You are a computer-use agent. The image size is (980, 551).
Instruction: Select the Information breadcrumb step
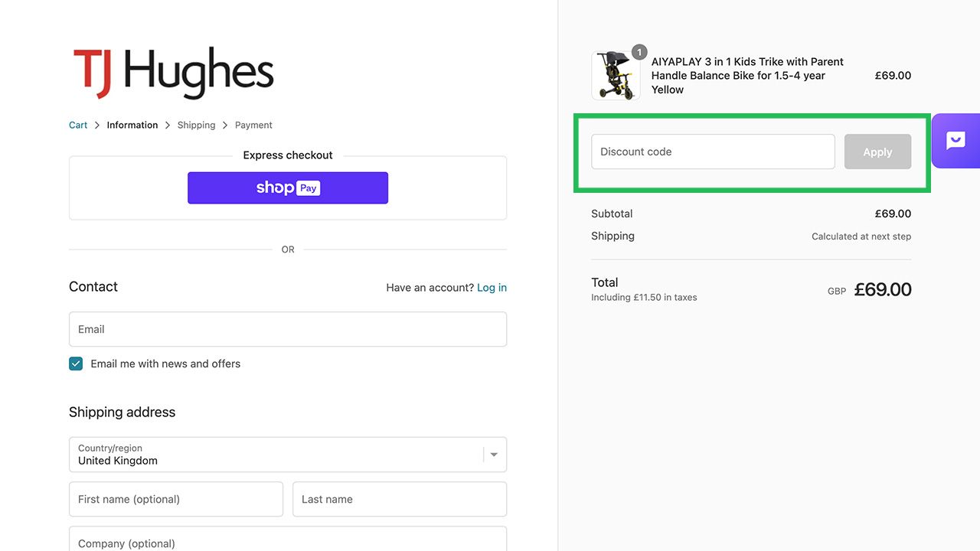pyautogui.click(x=132, y=125)
